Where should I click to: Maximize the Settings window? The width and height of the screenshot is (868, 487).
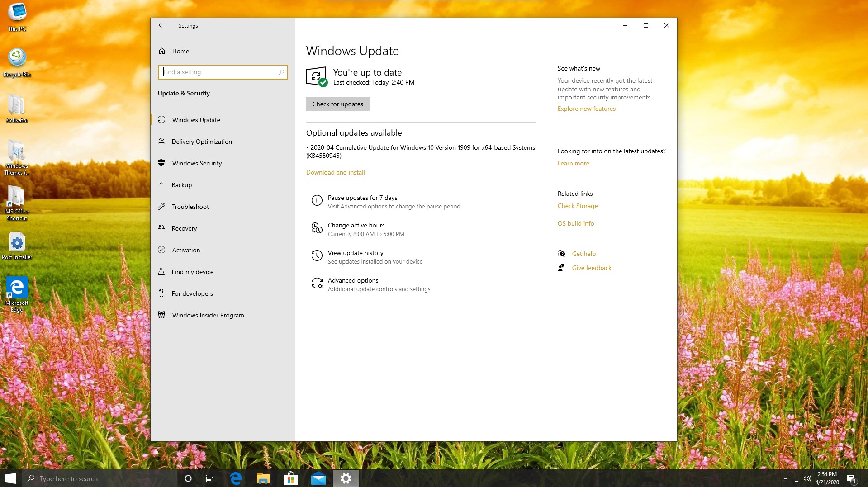coord(646,25)
